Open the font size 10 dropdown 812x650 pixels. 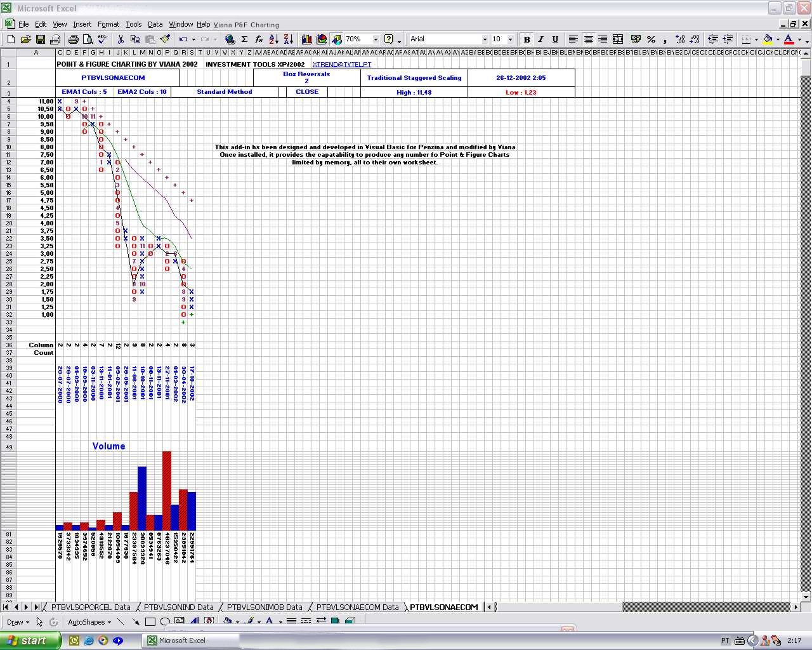(x=510, y=39)
